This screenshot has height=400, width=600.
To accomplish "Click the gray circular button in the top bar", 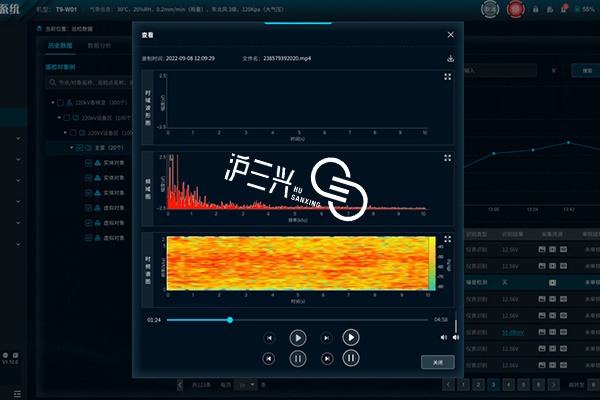I will [x=490, y=9].
